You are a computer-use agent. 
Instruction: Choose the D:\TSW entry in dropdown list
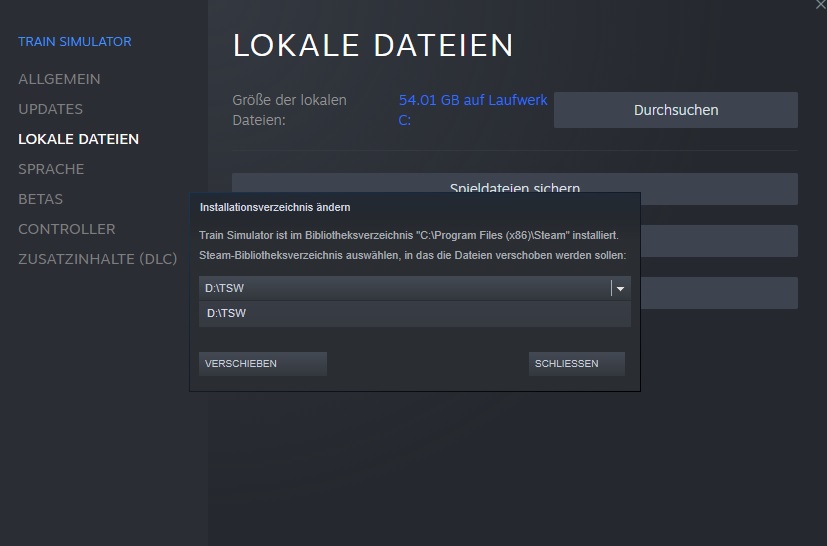coord(415,313)
